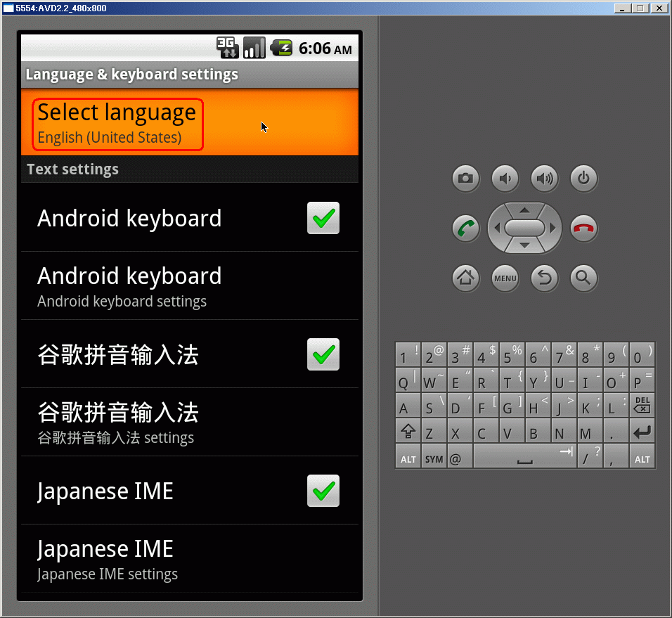Click the emulator camera button

pos(465,179)
